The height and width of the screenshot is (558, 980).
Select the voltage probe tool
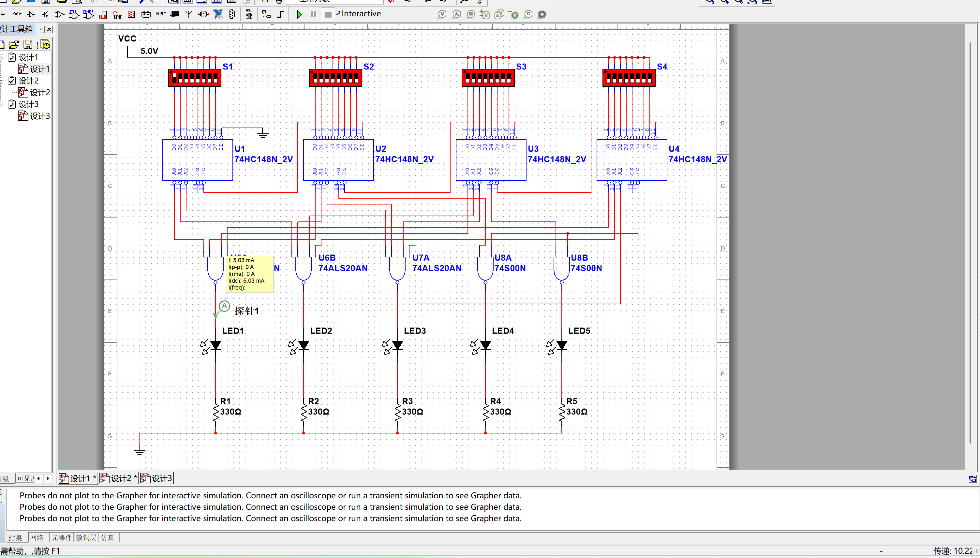click(442, 15)
